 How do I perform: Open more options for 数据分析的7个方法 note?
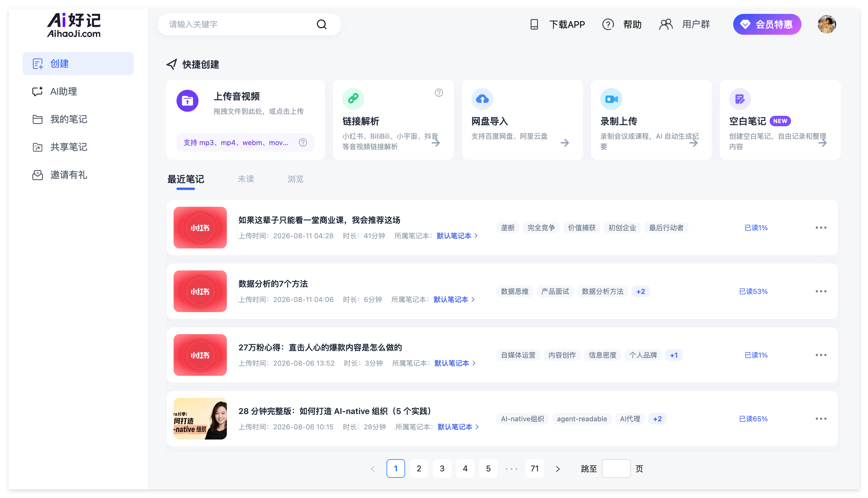[821, 291]
